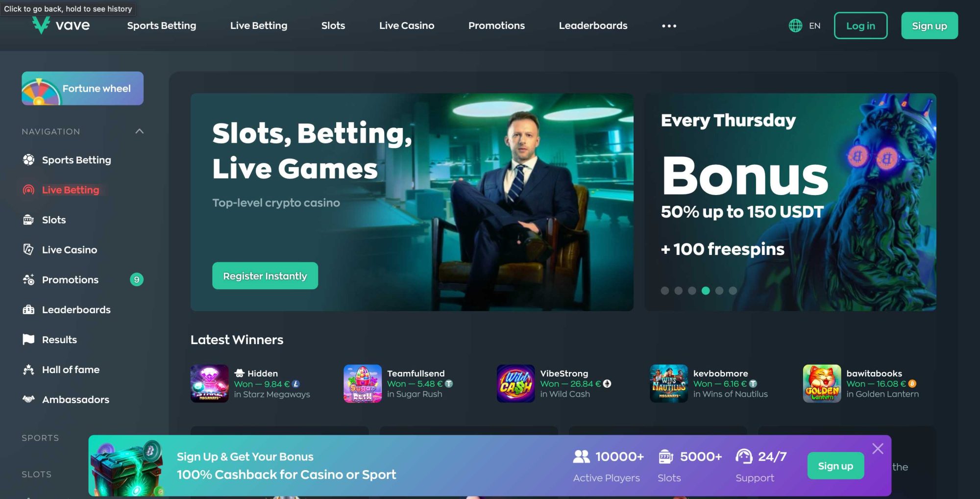Click the Leaderboards podium icon in sidebar
This screenshot has height=499, width=980.
28,309
